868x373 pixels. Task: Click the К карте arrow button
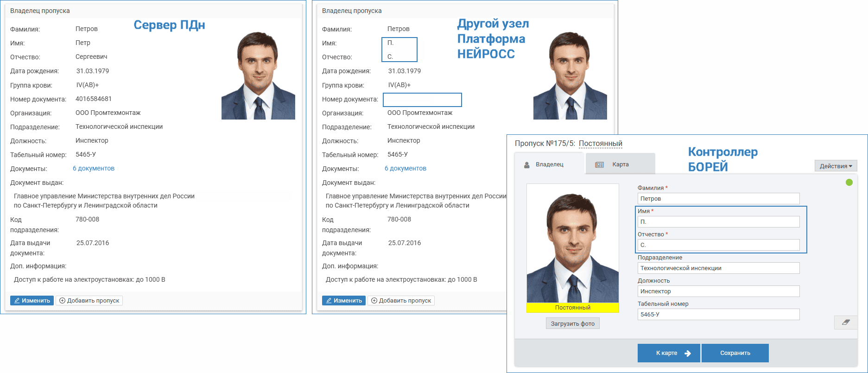(668, 353)
